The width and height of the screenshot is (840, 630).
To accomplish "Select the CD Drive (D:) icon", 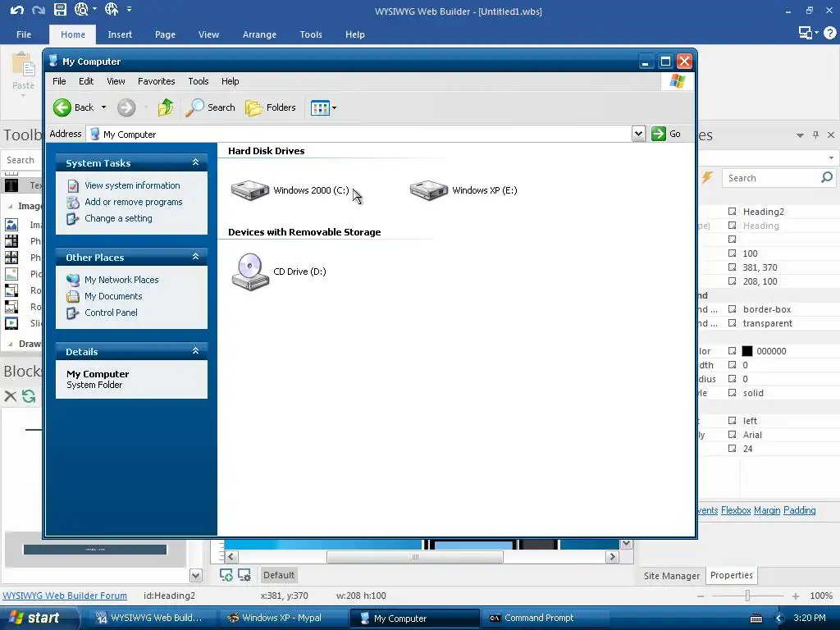I will pos(249,272).
